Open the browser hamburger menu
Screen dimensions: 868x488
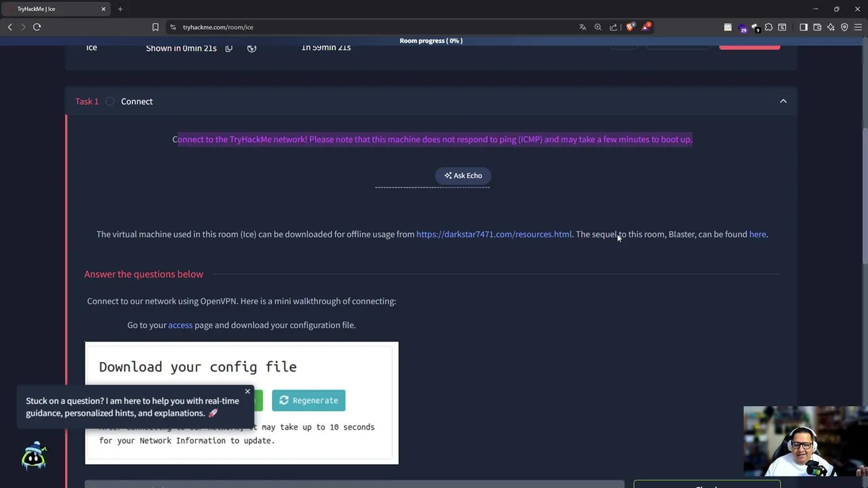tap(858, 27)
